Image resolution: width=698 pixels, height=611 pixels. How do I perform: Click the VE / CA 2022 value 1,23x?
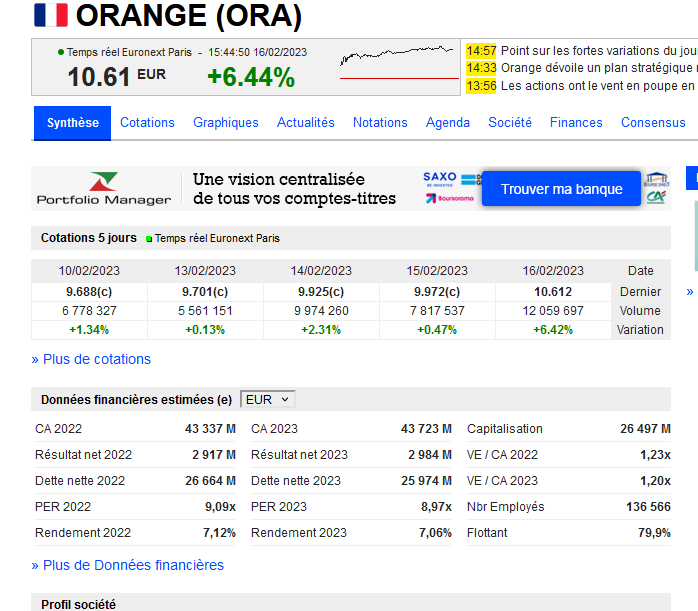click(x=655, y=455)
